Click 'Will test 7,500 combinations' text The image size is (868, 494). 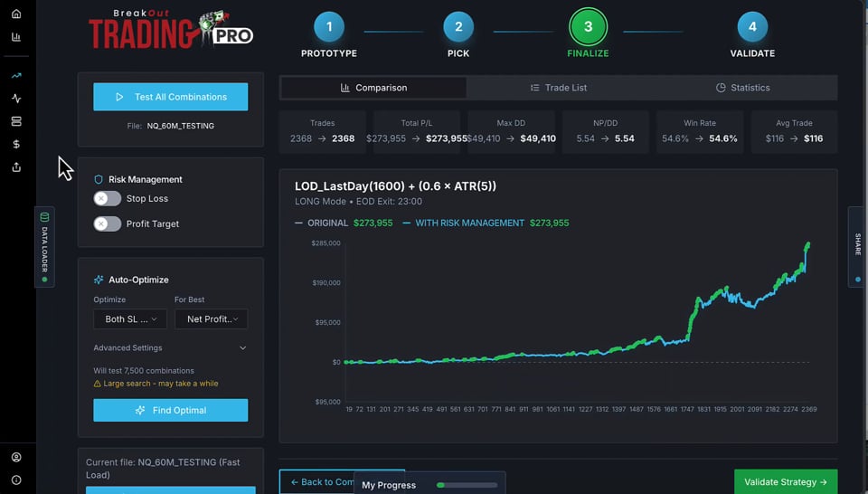(x=144, y=371)
